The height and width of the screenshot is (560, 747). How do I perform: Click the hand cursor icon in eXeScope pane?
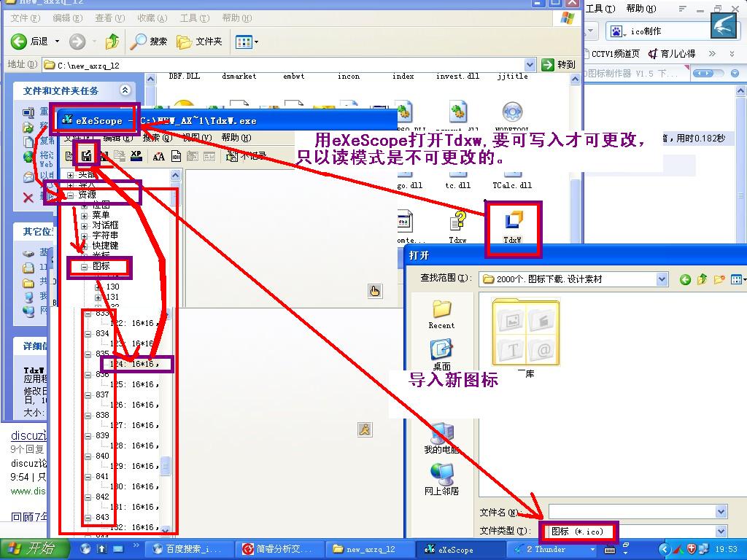coord(375,291)
